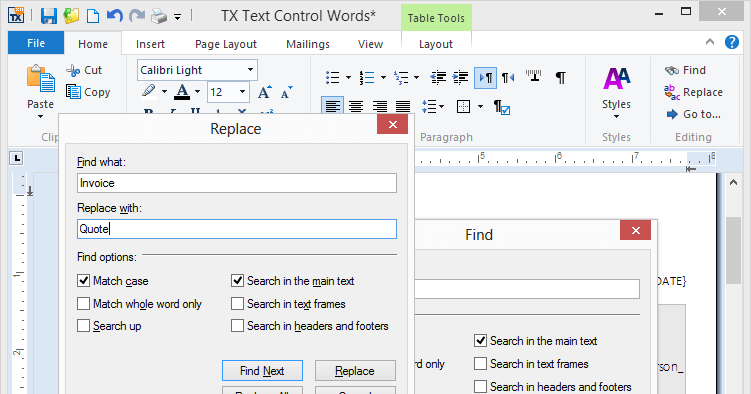The image size is (751, 394).
Task: Open the Table Tools Layout tab
Action: [x=435, y=44]
